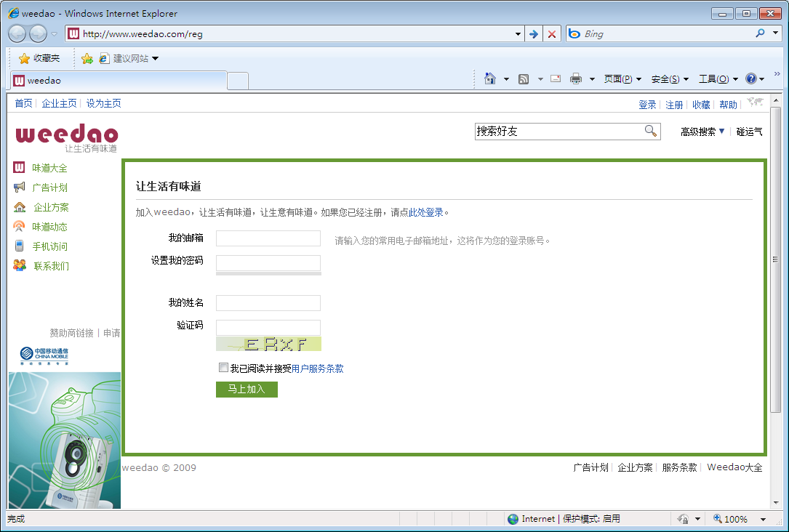Open the 安全(S) menu
The image size is (789, 532).
[670, 79]
